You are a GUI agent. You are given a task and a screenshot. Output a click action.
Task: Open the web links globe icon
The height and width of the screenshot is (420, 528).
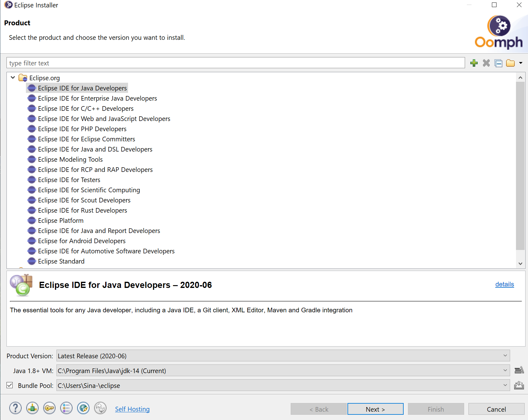(83, 408)
